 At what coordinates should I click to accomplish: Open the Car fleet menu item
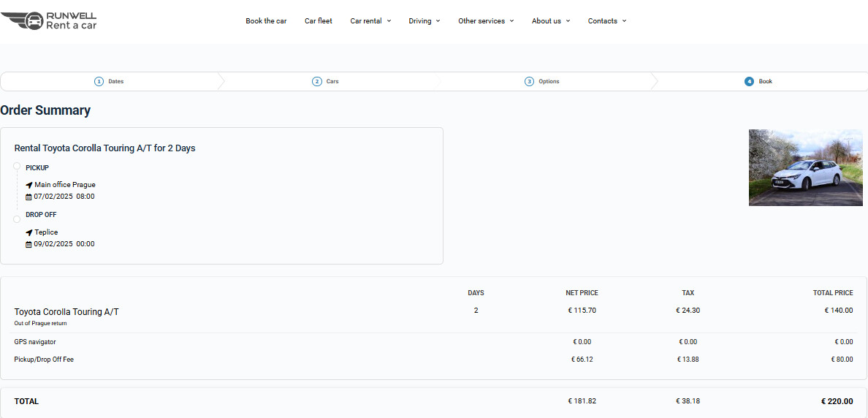(319, 21)
